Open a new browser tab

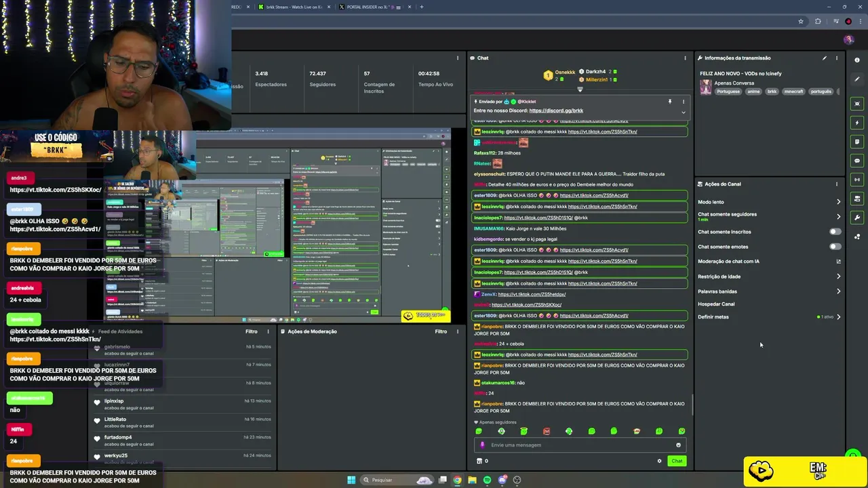coord(421,7)
